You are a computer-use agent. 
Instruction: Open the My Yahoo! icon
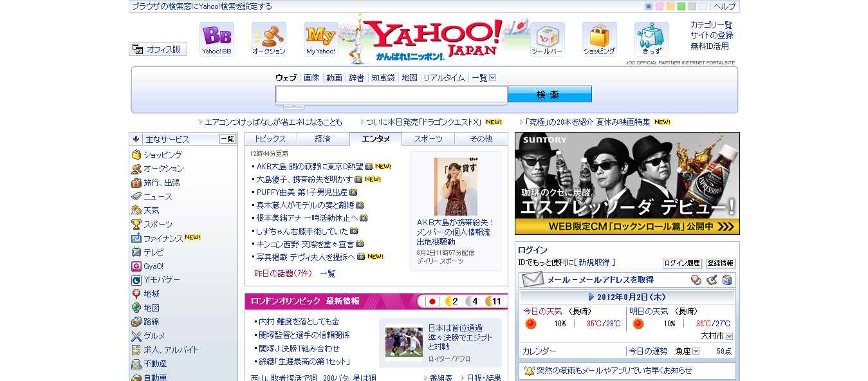pos(321,39)
